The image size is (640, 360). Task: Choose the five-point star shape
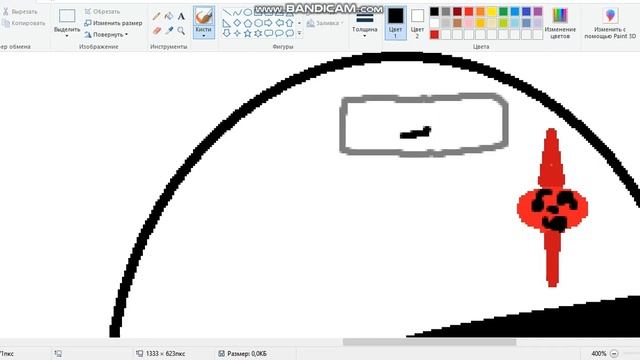pyautogui.click(x=248, y=33)
